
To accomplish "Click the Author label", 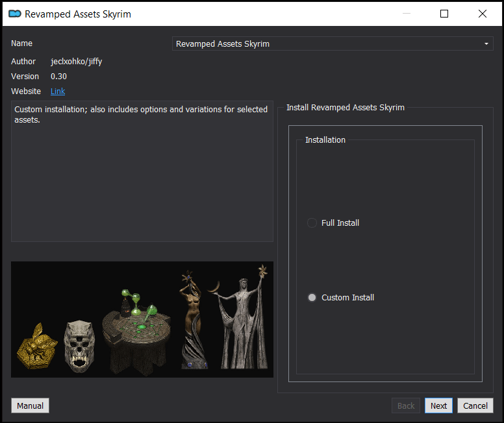I will pyautogui.click(x=23, y=62).
